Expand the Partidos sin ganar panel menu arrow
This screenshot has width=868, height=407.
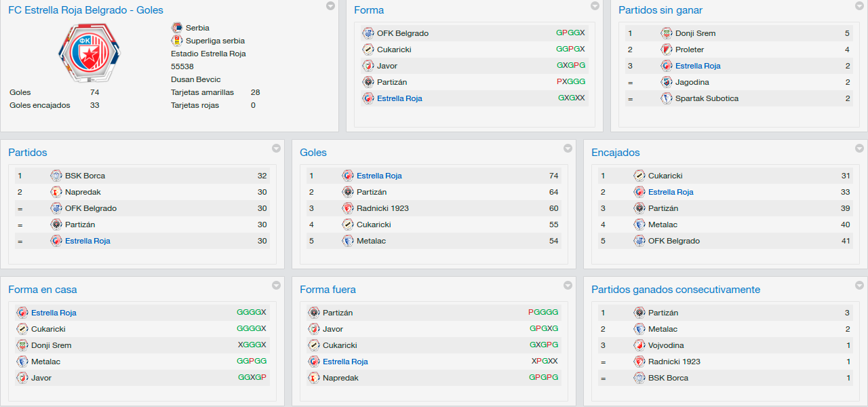pyautogui.click(x=859, y=6)
